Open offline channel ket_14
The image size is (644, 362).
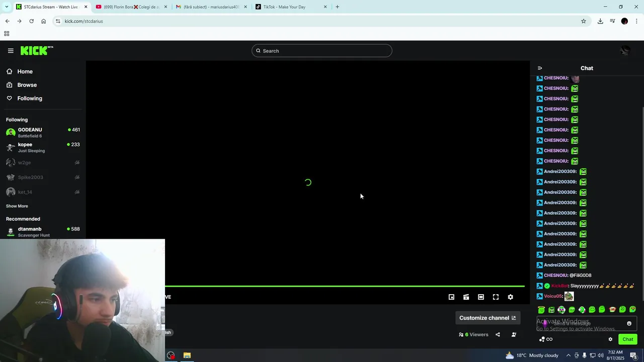[x=43, y=192]
